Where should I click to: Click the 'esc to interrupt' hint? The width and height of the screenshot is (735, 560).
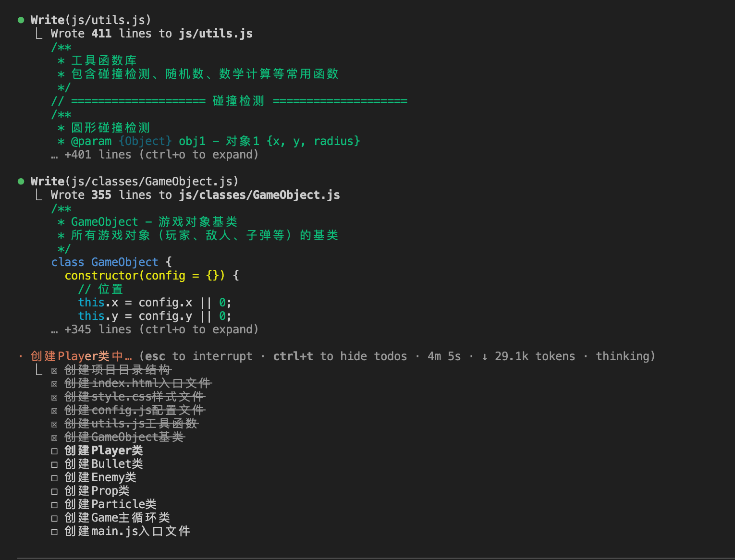coord(198,356)
